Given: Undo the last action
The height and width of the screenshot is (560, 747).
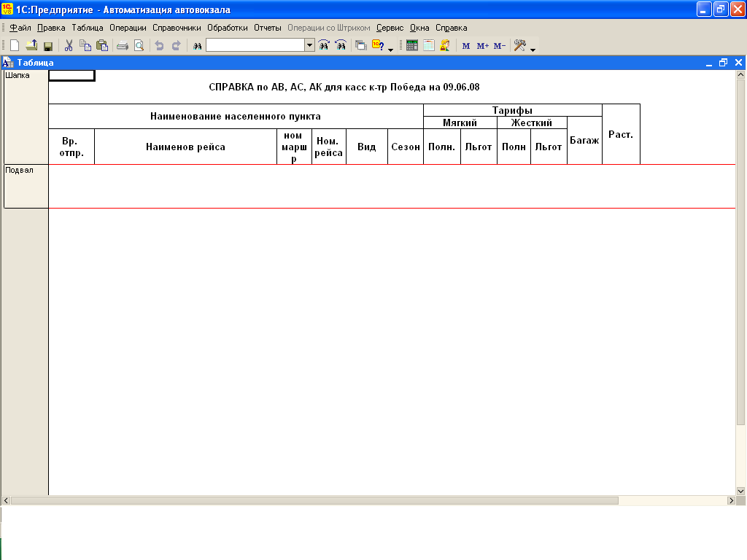Looking at the screenshot, I should (160, 46).
